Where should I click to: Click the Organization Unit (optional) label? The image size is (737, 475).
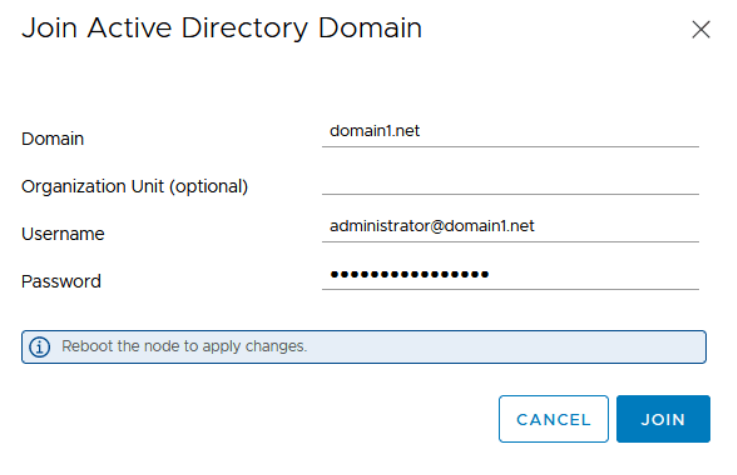[x=134, y=186]
